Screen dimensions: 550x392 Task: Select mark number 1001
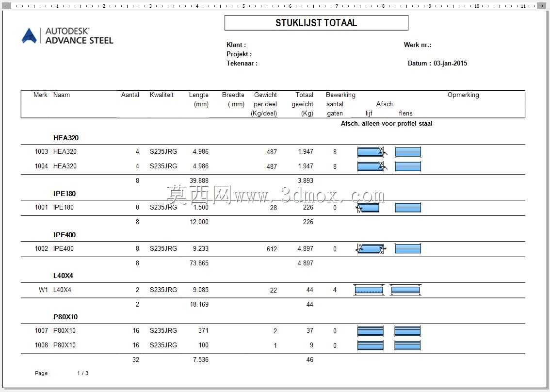click(41, 208)
